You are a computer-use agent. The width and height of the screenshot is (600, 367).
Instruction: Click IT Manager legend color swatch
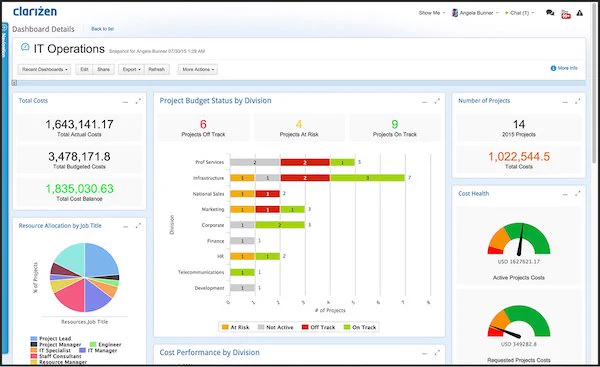coord(82,350)
